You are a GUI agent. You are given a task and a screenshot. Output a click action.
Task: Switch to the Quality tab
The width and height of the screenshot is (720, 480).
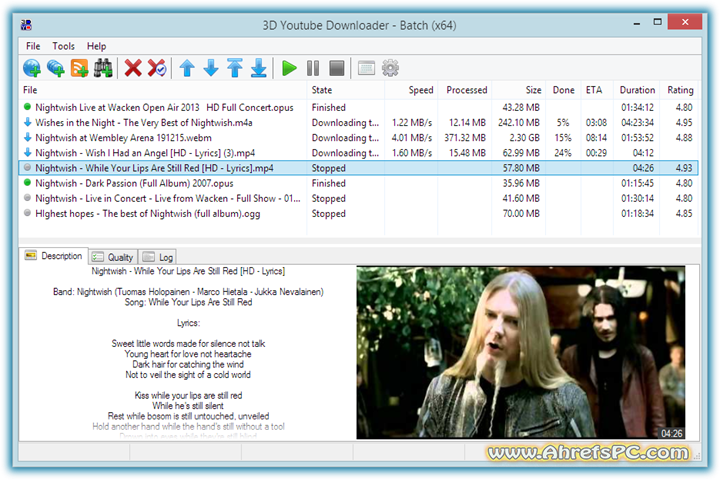point(113,257)
